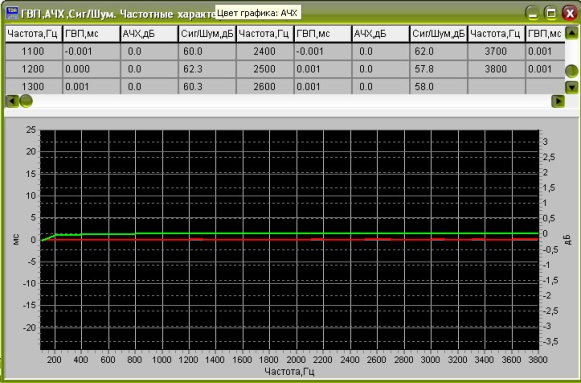Click the application icon in the title bar

click(x=13, y=13)
